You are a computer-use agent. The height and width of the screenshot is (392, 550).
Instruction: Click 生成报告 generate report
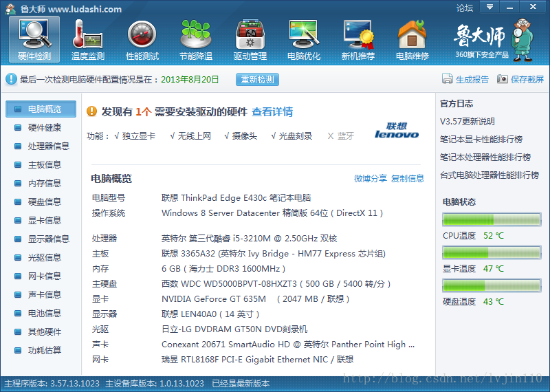pos(465,79)
